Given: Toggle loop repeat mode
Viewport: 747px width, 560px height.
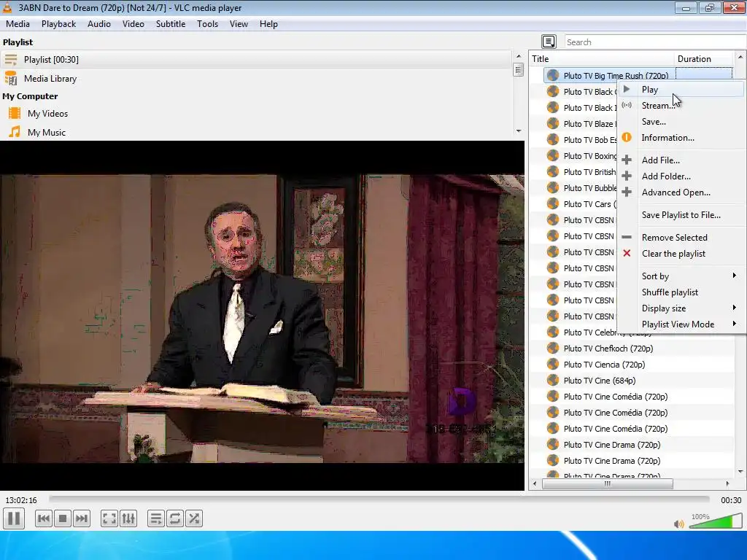Looking at the screenshot, I should 175,518.
